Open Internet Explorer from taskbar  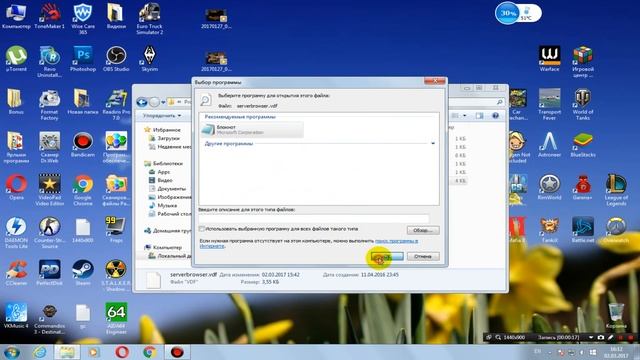[40, 352]
